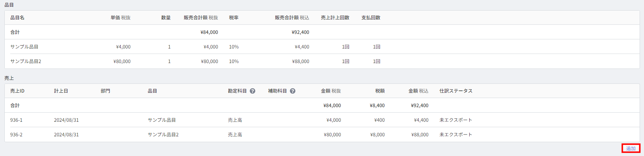This screenshot has height=156, width=644.
Task: Select the 936-2 sales row ID
Action: point(16,134)
